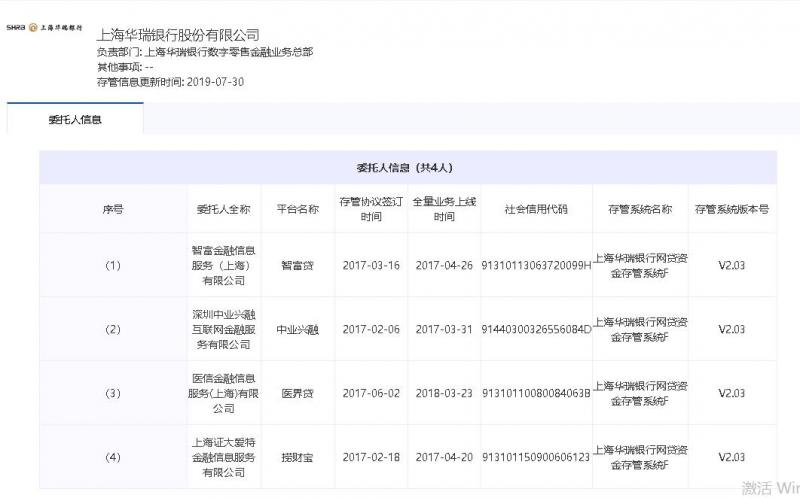Click the 存管系统名称 column header
Viewport: 800px width, 498px height.
coord(640,209)
